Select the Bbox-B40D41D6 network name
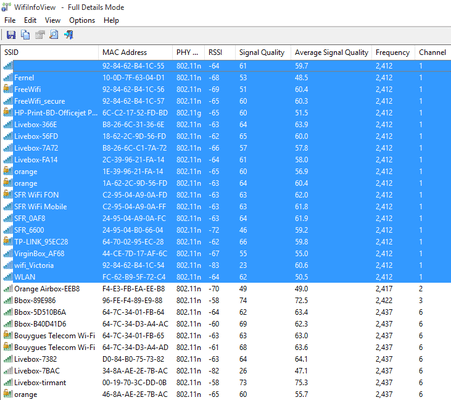 point(40,324)
